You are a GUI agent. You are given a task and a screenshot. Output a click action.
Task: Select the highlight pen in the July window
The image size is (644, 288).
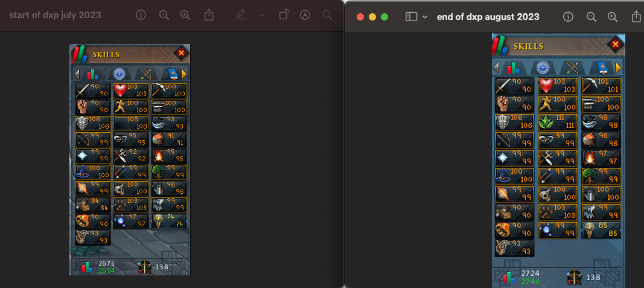241,15
